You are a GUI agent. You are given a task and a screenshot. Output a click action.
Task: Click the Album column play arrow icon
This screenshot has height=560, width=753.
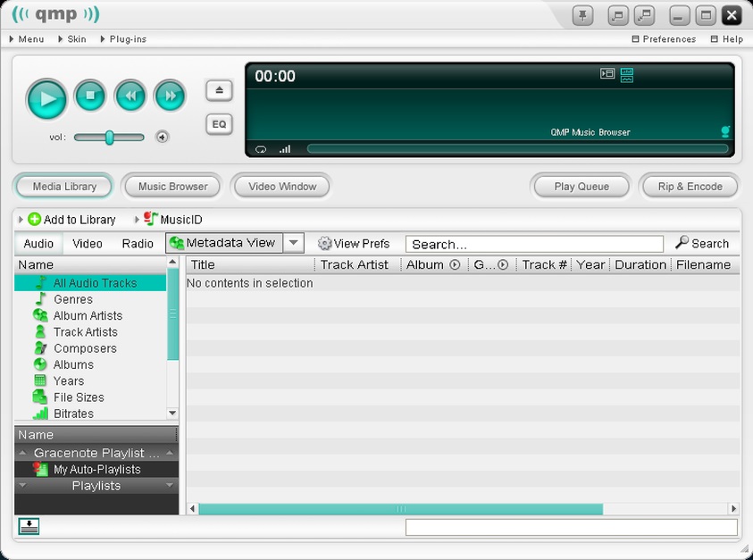[x=455, y=264]
